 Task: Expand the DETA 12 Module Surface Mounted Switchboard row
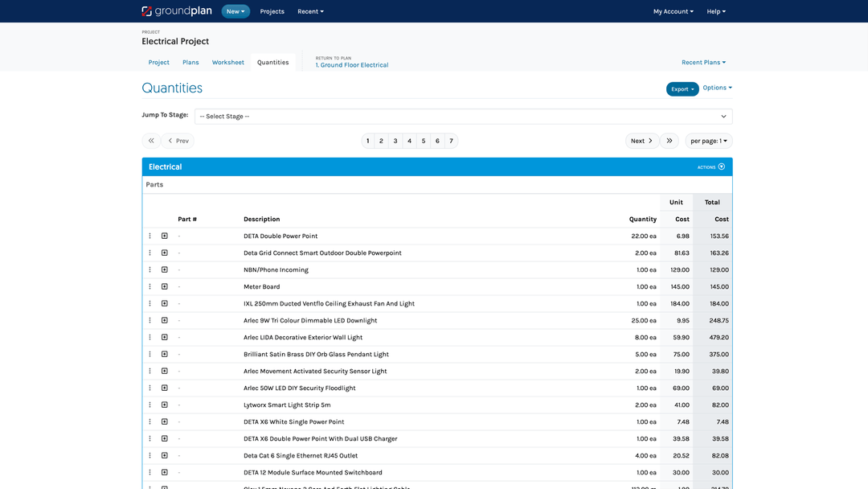tap(165, 472)
